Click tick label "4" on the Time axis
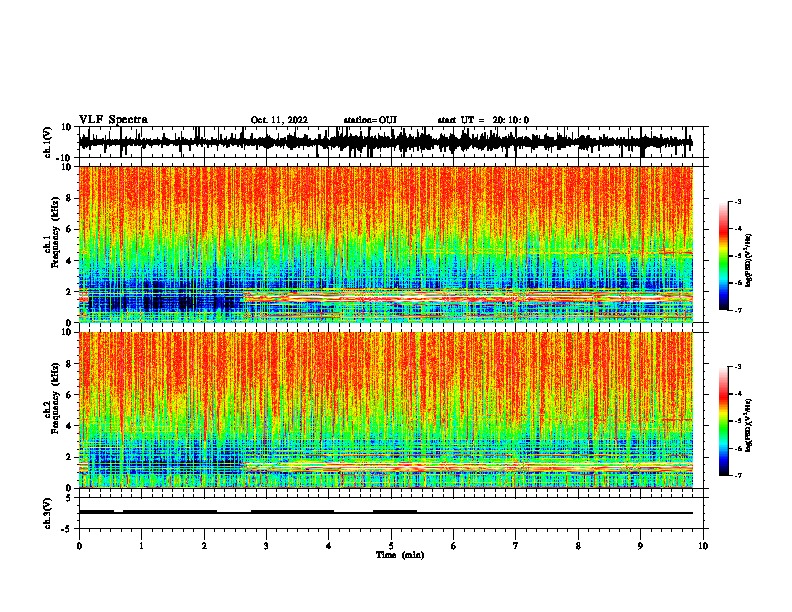The image size is (792, 612). [x=329, y=546]
